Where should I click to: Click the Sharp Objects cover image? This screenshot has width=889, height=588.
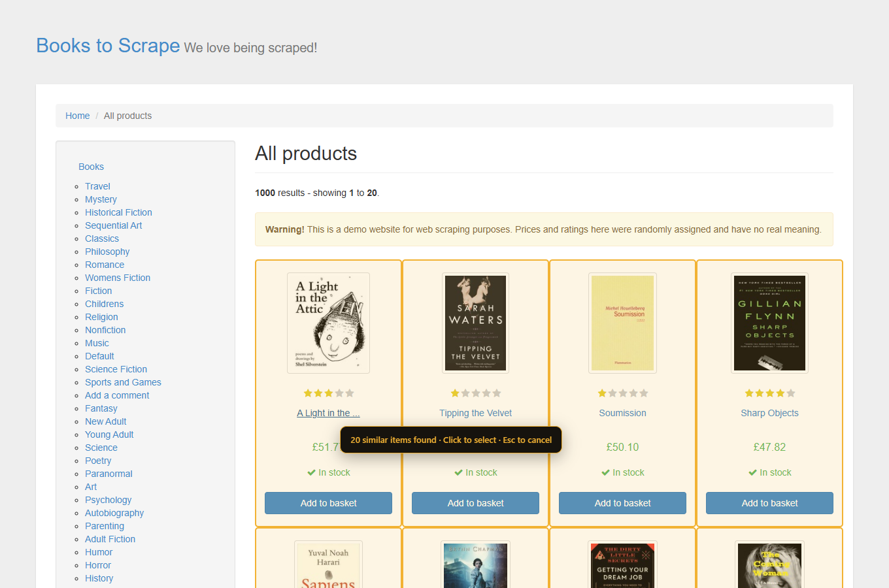(x=769, y=323)
